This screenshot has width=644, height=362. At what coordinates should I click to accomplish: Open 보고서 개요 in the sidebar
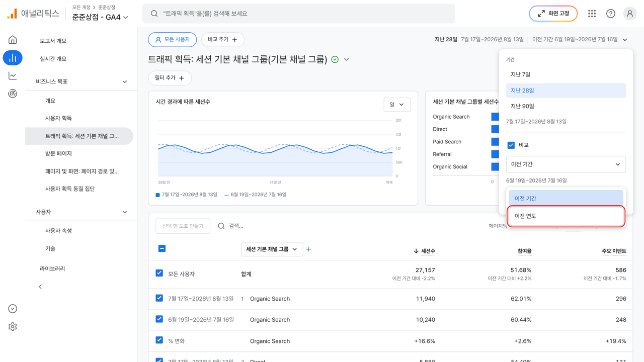coord(53,41)
